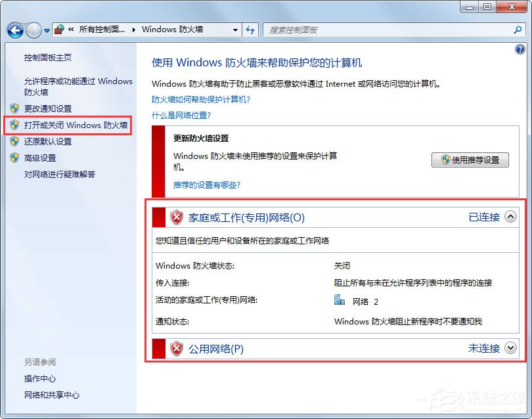Image resolution: width=532 pixels, height=419 pixels.
Task: Click the shield icon next to 高级设置
Action: pos(16,158)
